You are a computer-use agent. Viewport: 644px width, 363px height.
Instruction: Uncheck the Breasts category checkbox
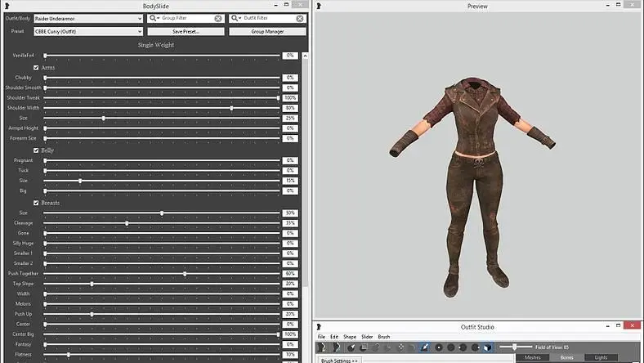click(x=36, y=203)
